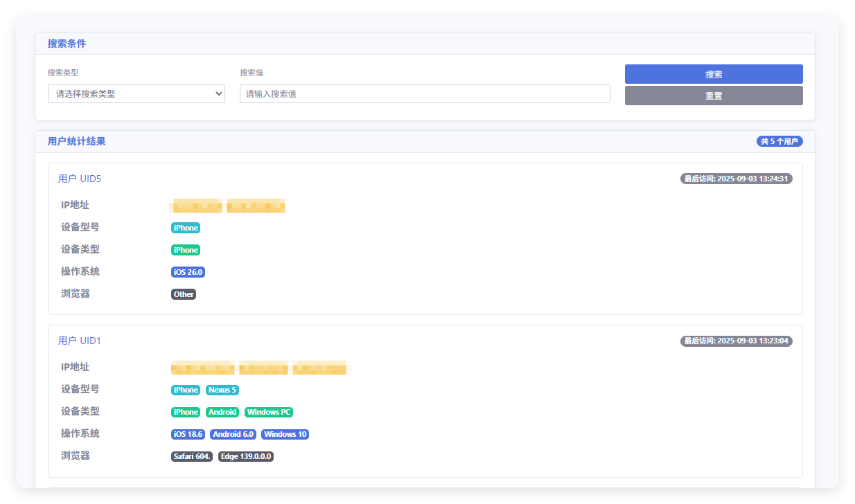The width and height of the screenshot is (855, 504).
Task: Click the Other browser tag
Action: pos(184,294)
